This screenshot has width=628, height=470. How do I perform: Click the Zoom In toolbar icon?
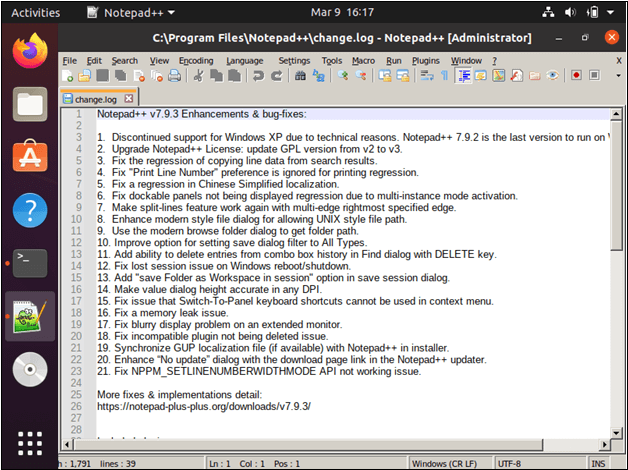(342, 76)
